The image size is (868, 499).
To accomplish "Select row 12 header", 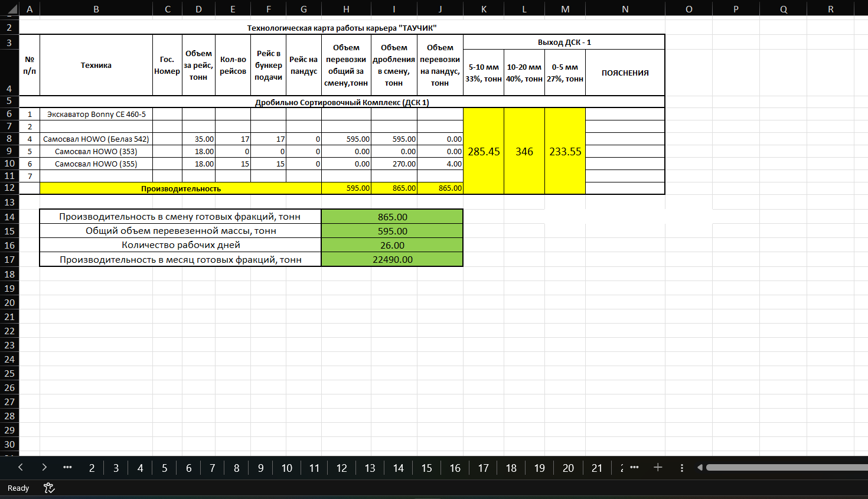I will coord(9,188).
